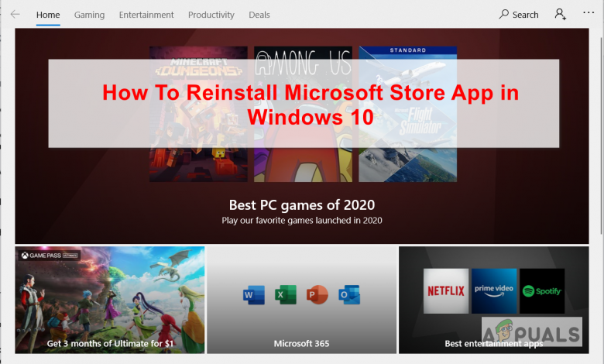
Task: Click 'Get 3 months of Ultimate for $1'
Action: 110,343
